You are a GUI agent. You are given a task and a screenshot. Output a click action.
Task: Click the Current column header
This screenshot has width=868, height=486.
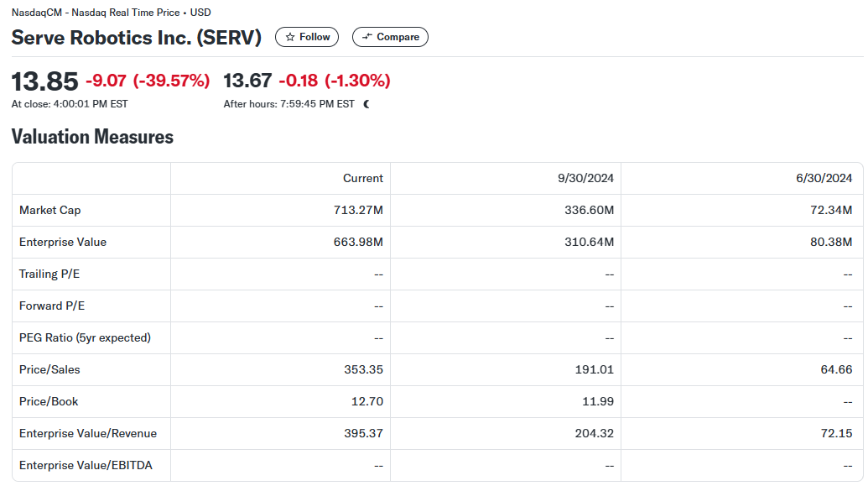click(x=362, y=179)
